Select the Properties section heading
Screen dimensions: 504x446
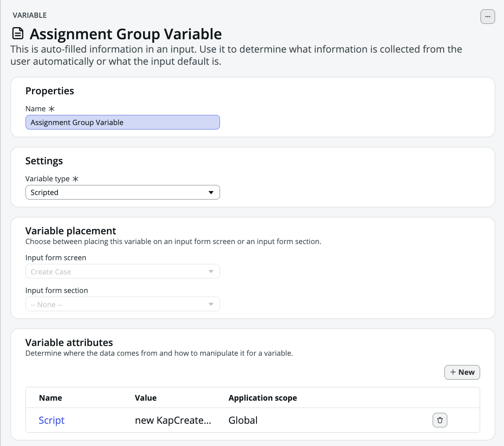49,91
